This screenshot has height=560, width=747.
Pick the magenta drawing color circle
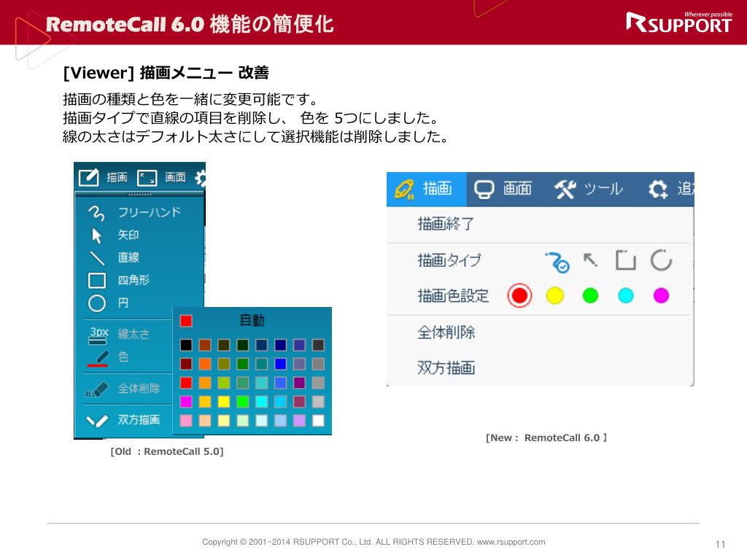click(x=661, y=296)
